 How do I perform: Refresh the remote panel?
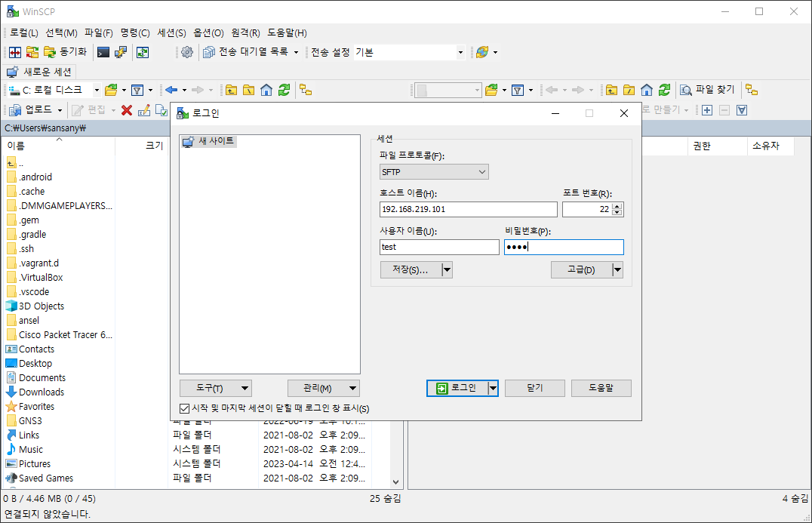664,90
